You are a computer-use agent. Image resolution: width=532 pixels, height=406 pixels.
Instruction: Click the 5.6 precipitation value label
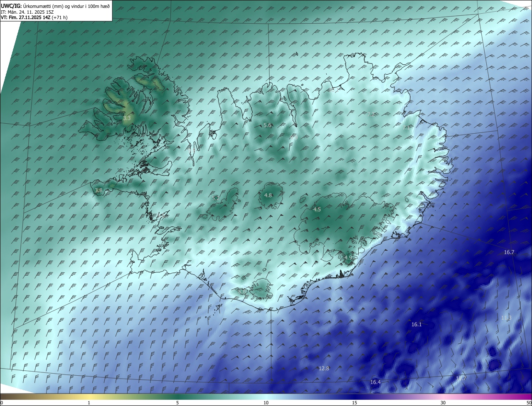[x=267, y=125]
